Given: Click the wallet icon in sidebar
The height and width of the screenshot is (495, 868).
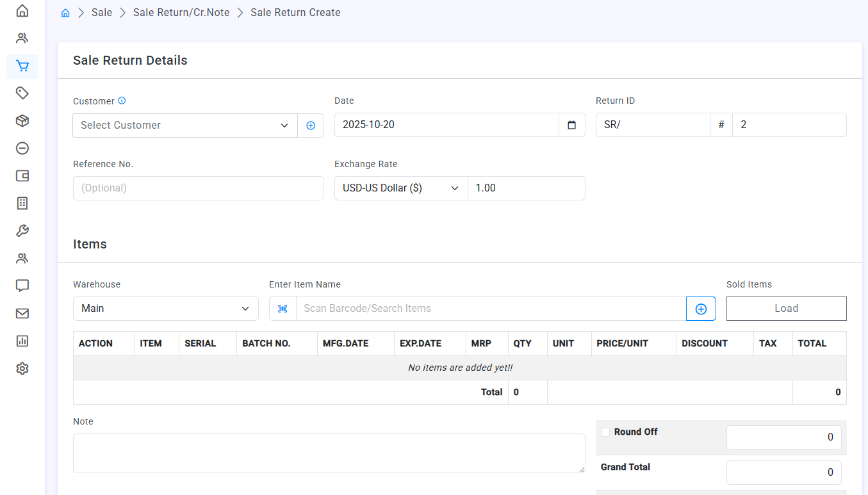Looking at the screenshot, I should tap(22, 176).
